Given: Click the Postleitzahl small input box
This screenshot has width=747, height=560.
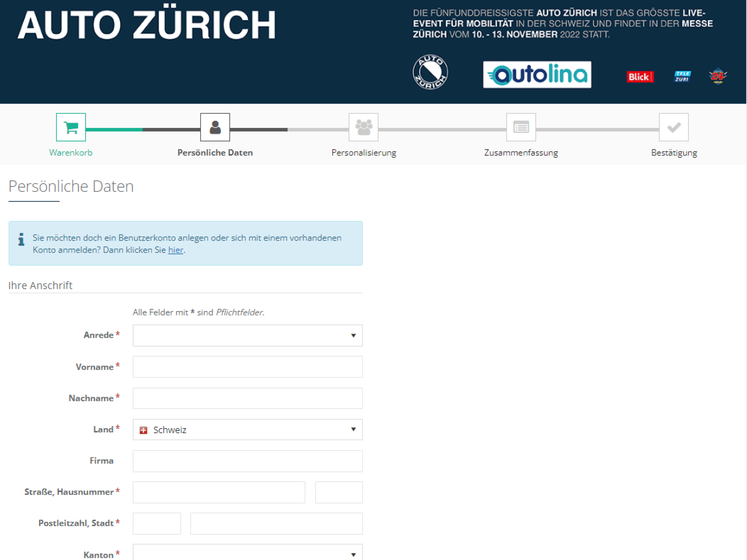Looking at the screenshot, I should [x=157, y=524].
